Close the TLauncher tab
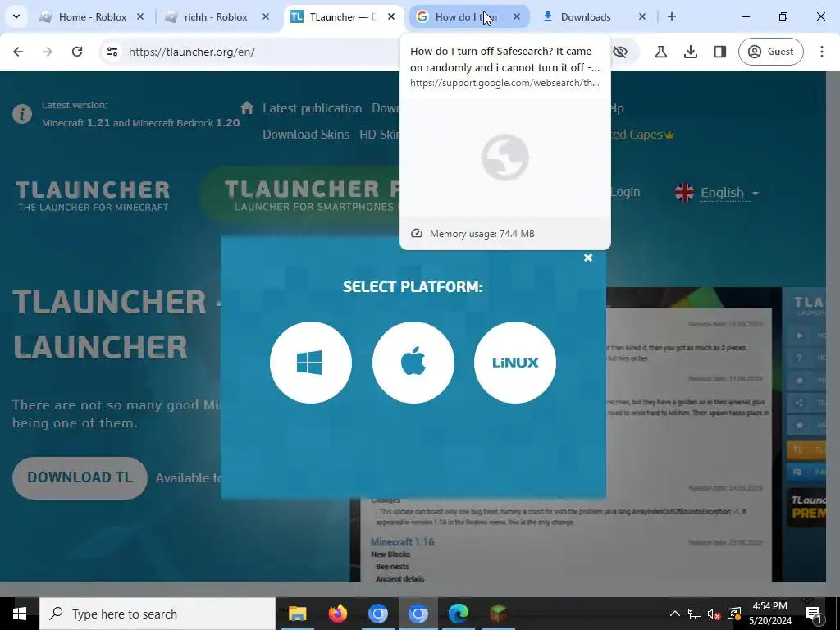 [391, 16]
